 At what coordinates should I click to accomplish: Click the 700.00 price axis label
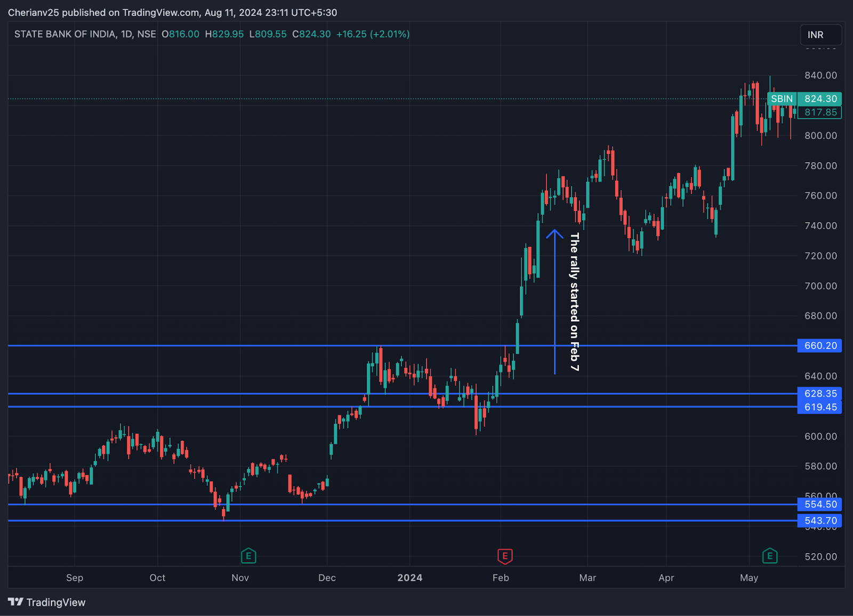point(820,286)
